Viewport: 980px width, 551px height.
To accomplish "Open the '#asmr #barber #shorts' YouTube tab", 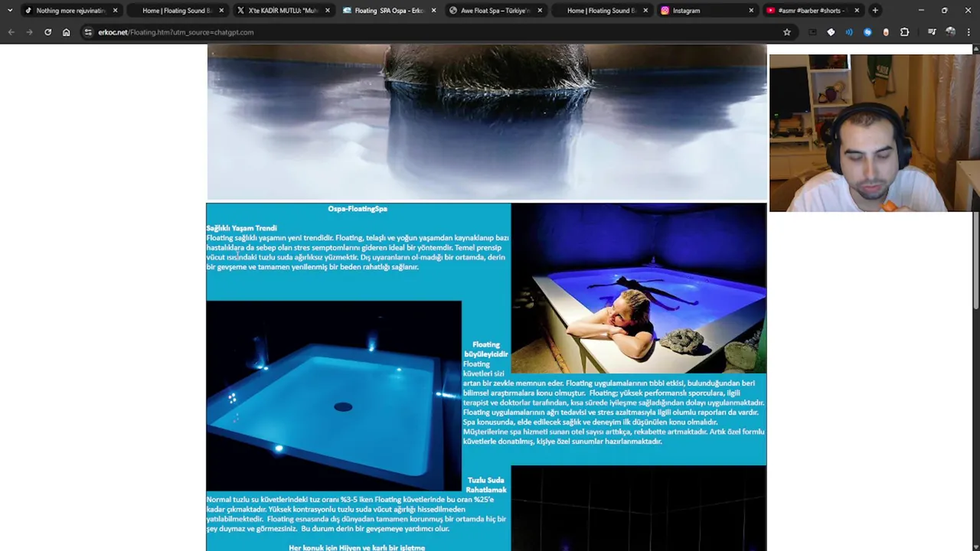I will (814, 10).
